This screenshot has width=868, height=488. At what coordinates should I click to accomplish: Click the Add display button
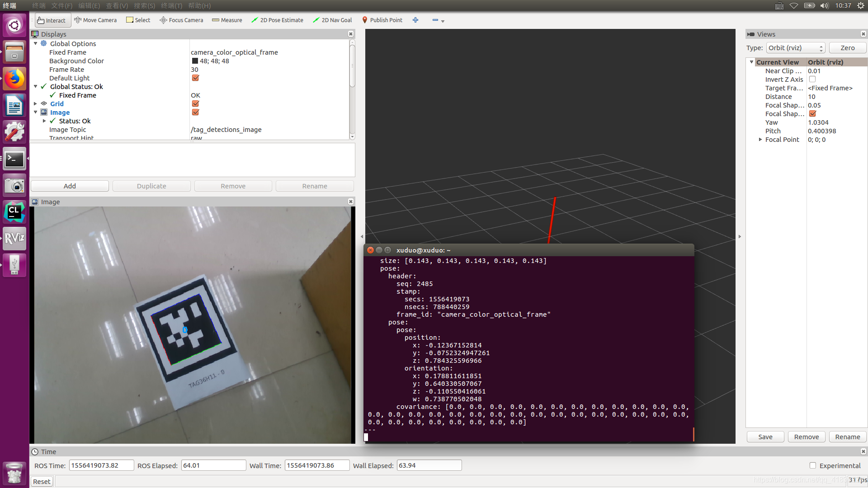point(70,186)
